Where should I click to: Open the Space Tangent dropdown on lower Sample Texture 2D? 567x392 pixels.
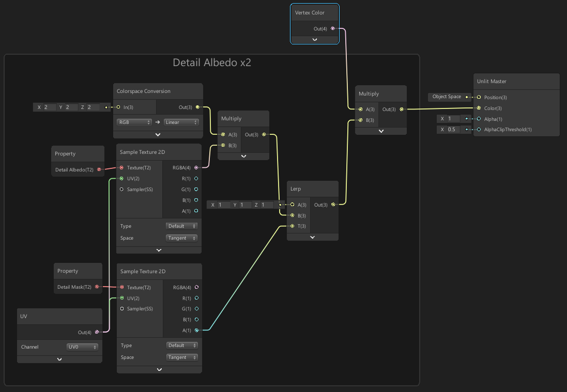181,357
